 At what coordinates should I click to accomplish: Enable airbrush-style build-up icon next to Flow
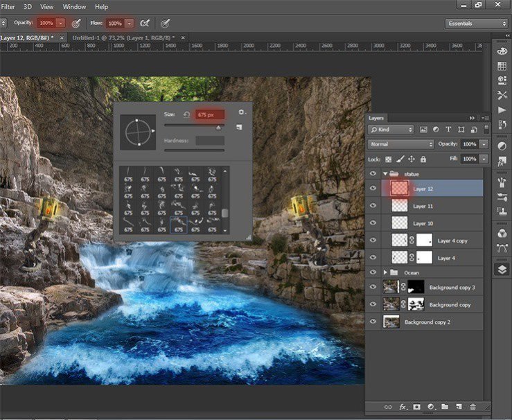click(146, 23)
